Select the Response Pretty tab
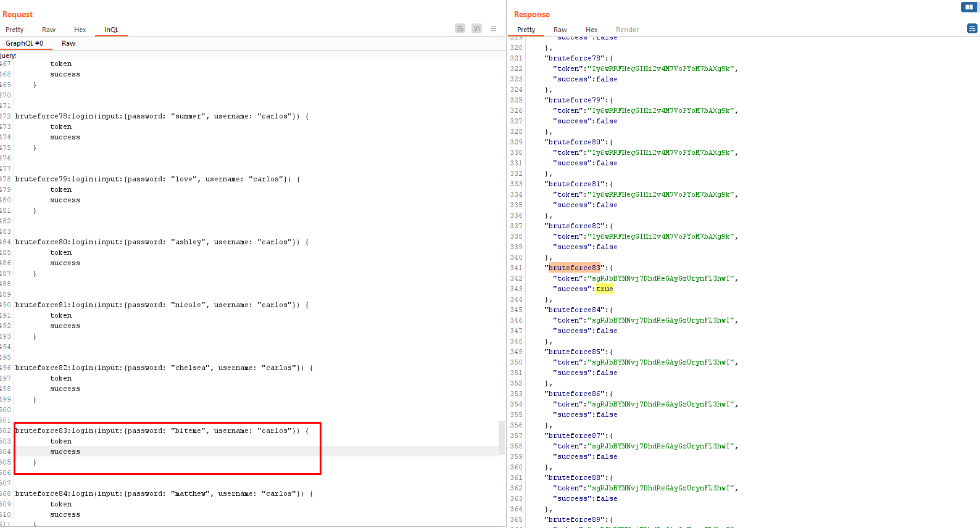Viewport: 980px width, 528px height. [x=526, y=30]
